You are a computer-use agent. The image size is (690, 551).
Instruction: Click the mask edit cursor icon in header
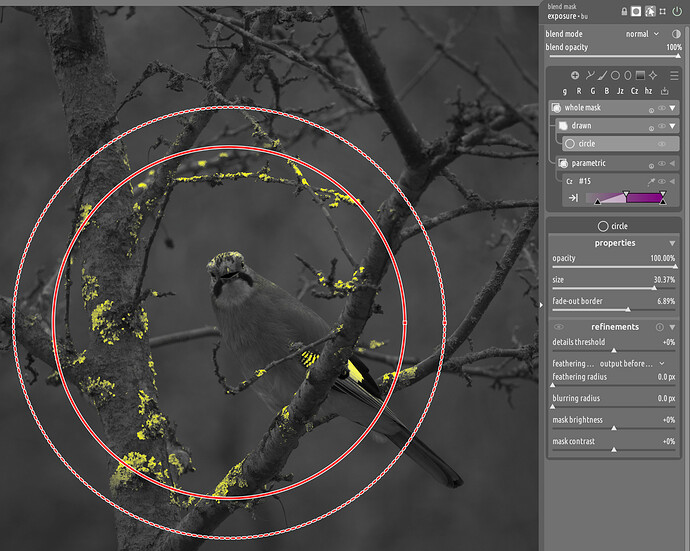650,11
